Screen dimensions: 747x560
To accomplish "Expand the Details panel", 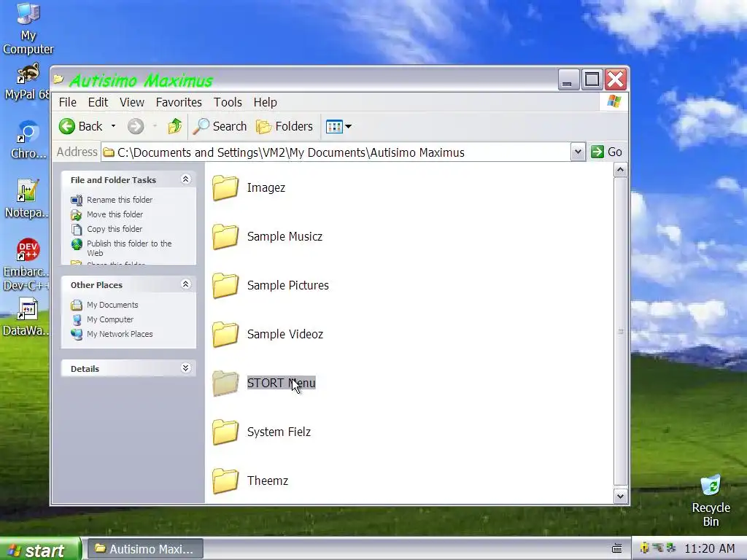I will (x=186, y=368).
